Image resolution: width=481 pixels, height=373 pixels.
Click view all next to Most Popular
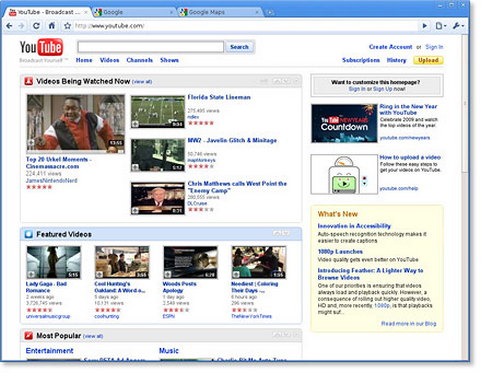[x=93, y=336]
